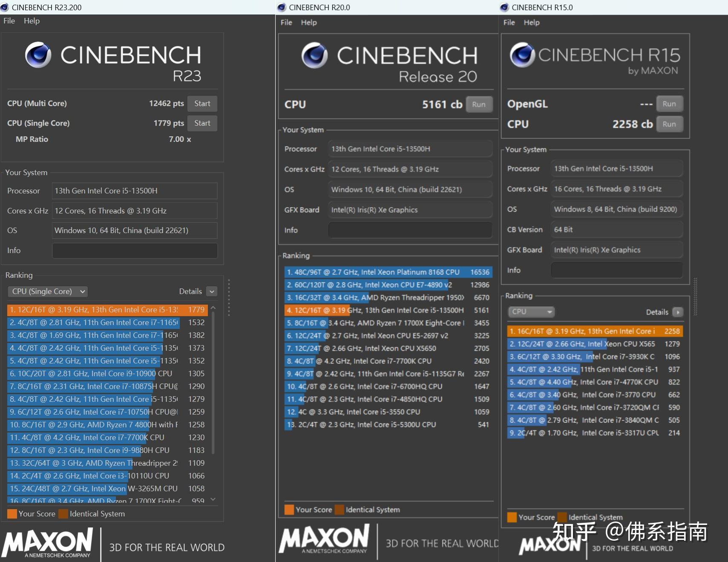Open Help menu in Cinebench R23

coord(32,21)
